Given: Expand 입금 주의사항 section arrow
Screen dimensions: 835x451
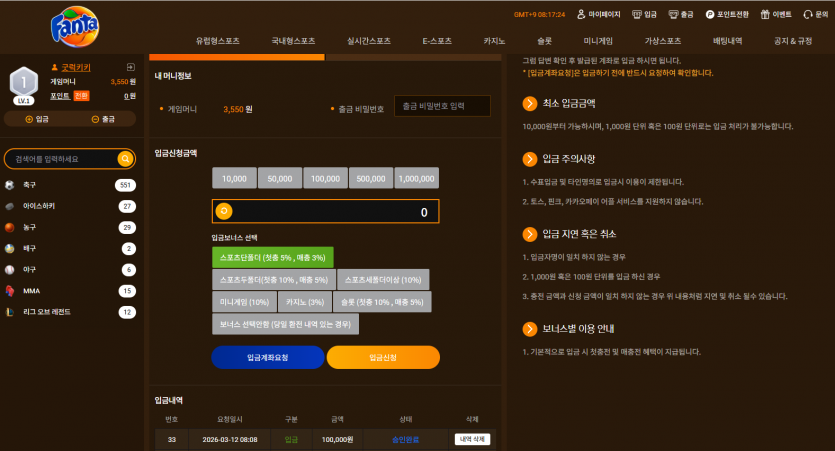Looking at the screenshot, I should tap(530, 159).
